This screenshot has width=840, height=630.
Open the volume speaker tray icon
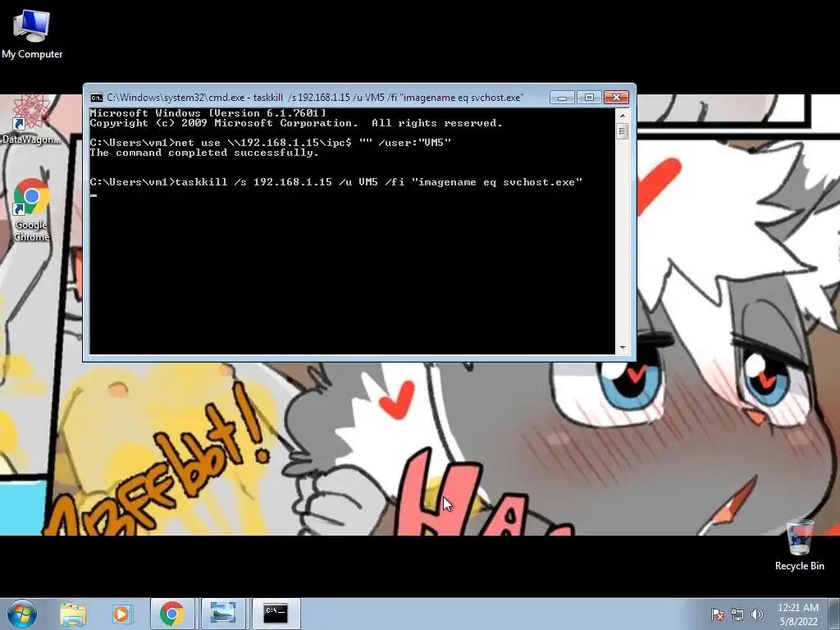(x=756, y=614)
